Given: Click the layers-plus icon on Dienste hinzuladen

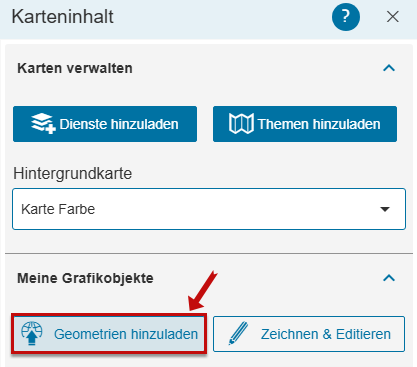Looking at the screenshot, I should (43, 123).
